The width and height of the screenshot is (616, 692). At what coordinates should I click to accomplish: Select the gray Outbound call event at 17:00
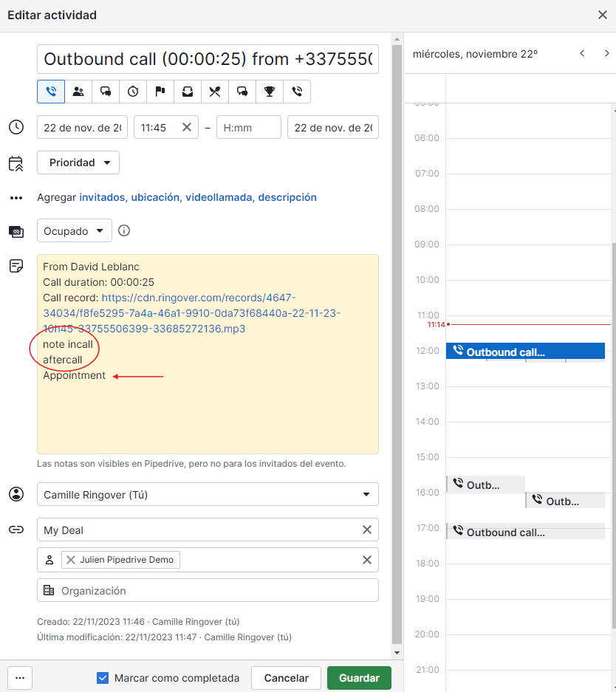(x=525, y=531)
